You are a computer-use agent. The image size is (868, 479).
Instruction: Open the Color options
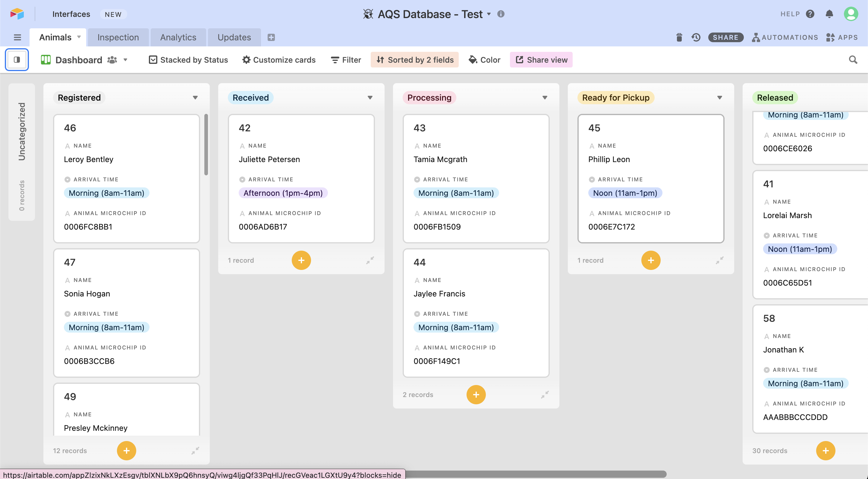tap(485, 60)
